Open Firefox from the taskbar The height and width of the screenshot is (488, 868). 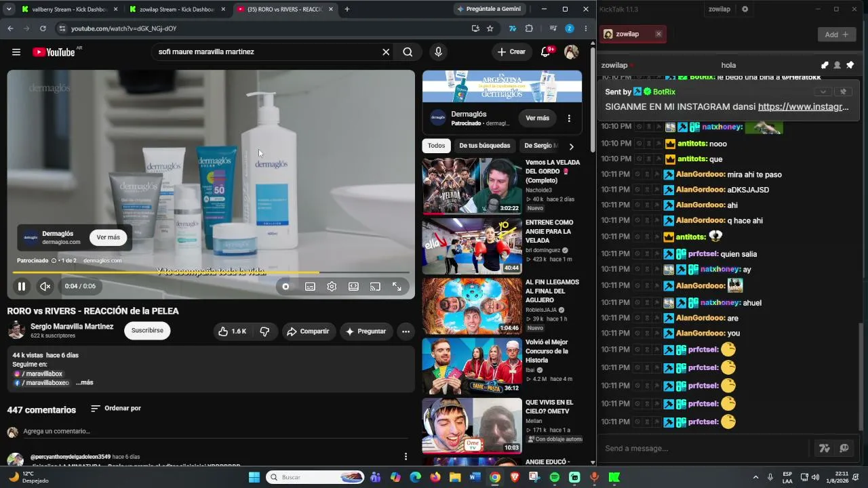[435, 477]
